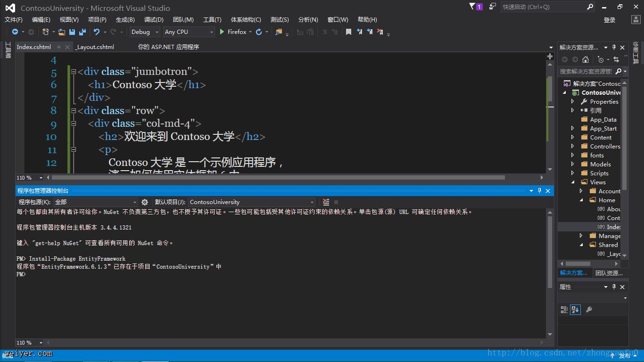
Task: Open the 调试(D) menu
Action: coord(154,19)
